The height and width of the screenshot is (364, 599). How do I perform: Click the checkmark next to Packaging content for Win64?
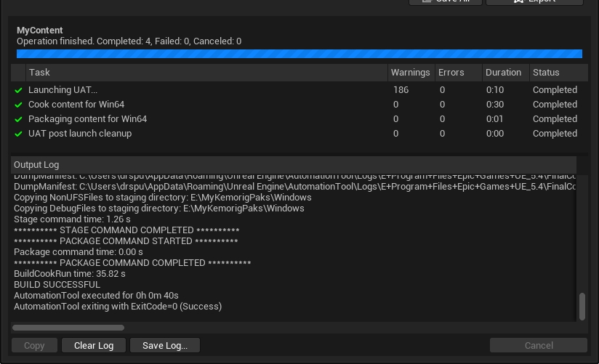[19, 119]
